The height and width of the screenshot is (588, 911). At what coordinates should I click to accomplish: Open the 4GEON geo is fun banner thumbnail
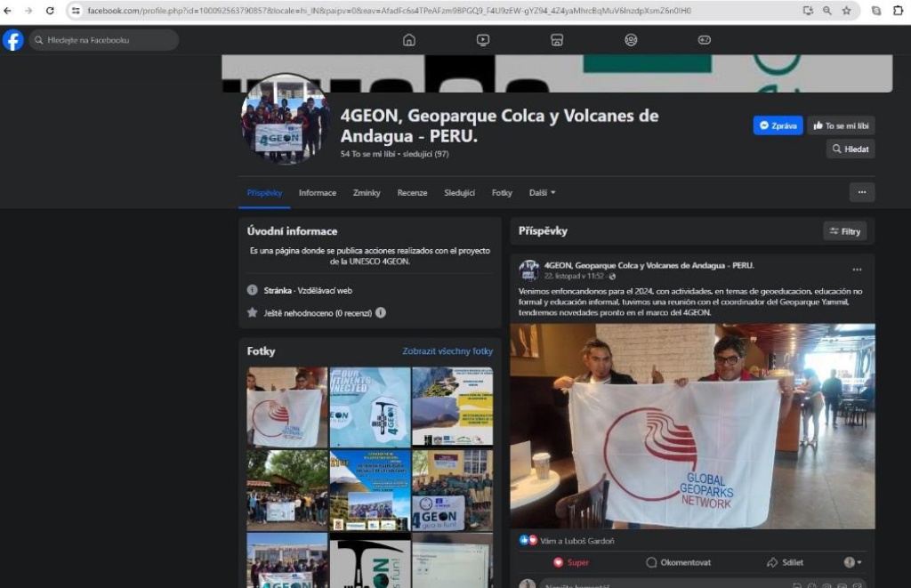tap(453, 490)
